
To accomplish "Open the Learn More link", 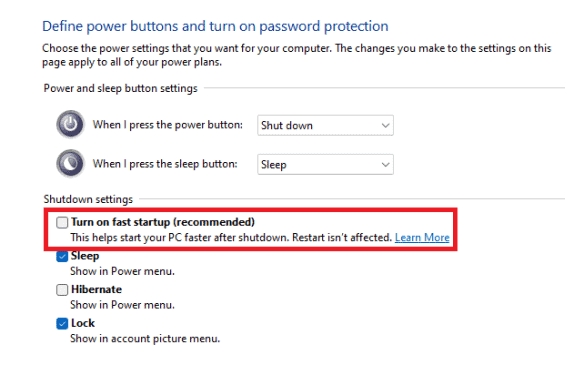I will coord(422,238).
